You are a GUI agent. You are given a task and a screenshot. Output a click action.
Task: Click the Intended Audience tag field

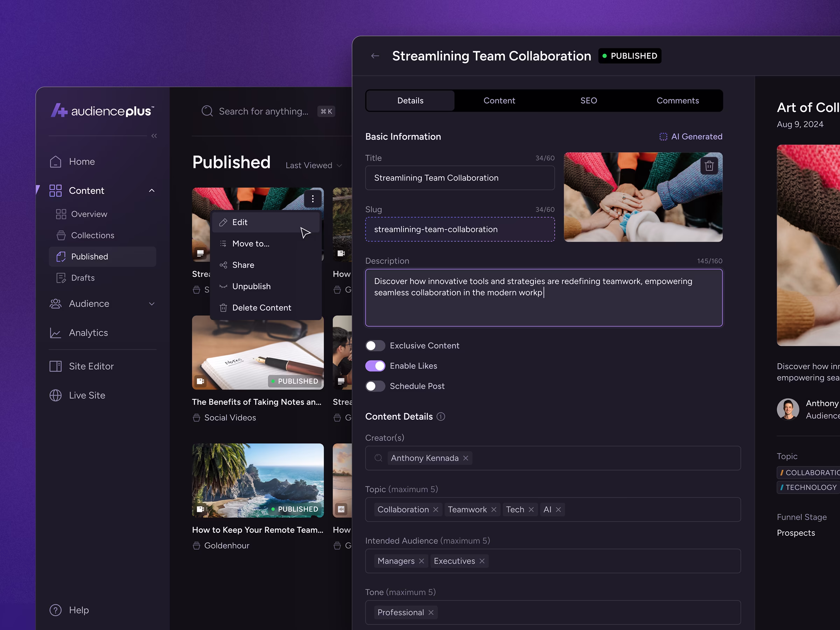coord(553,561)
